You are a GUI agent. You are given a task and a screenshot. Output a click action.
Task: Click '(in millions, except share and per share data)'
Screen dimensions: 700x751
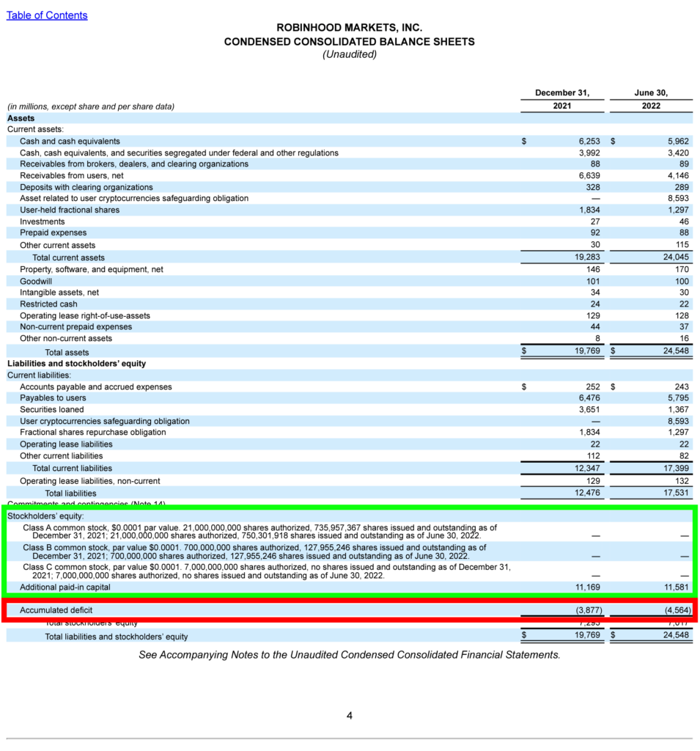(91, 106)
